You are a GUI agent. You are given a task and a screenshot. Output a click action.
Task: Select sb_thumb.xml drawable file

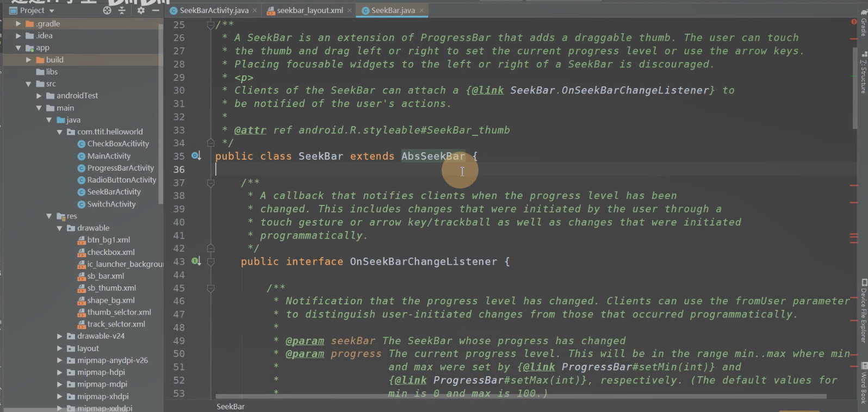click(x=107, y=288)
